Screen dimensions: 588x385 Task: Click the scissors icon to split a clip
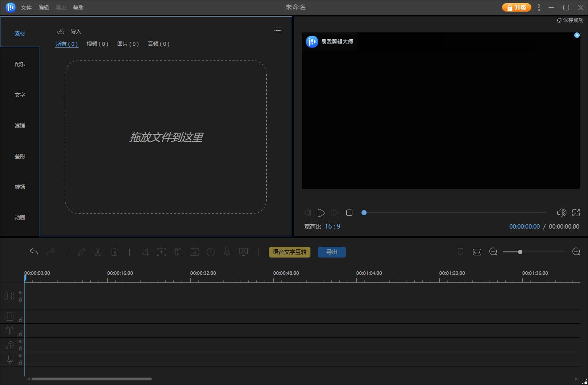click(98, 252)
